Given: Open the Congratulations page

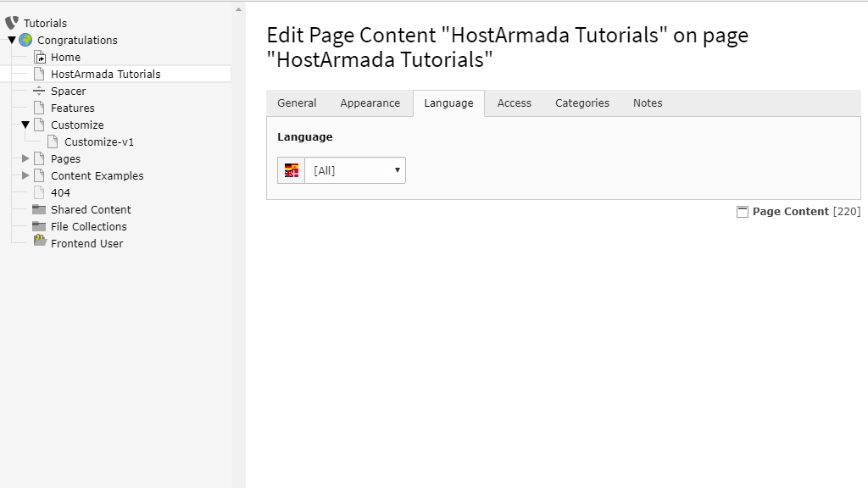Looking at the screenshot, I should [77, 41].
